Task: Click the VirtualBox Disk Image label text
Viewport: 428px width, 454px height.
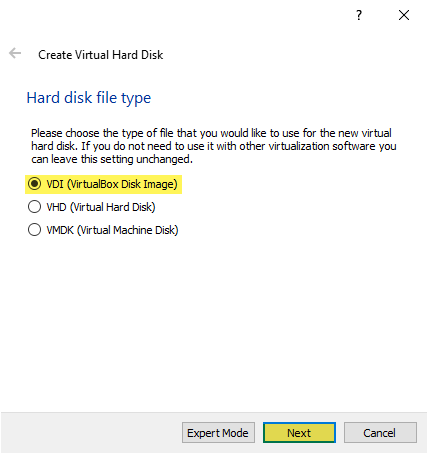Action: coord(122,184)
